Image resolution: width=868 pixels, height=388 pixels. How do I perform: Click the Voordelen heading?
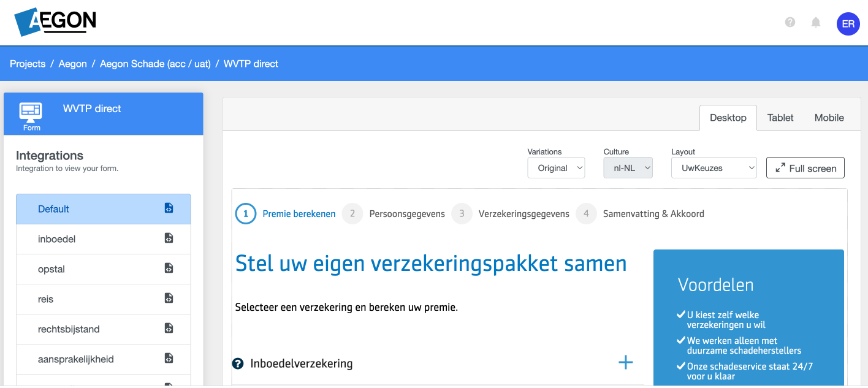tap(715, 284)
